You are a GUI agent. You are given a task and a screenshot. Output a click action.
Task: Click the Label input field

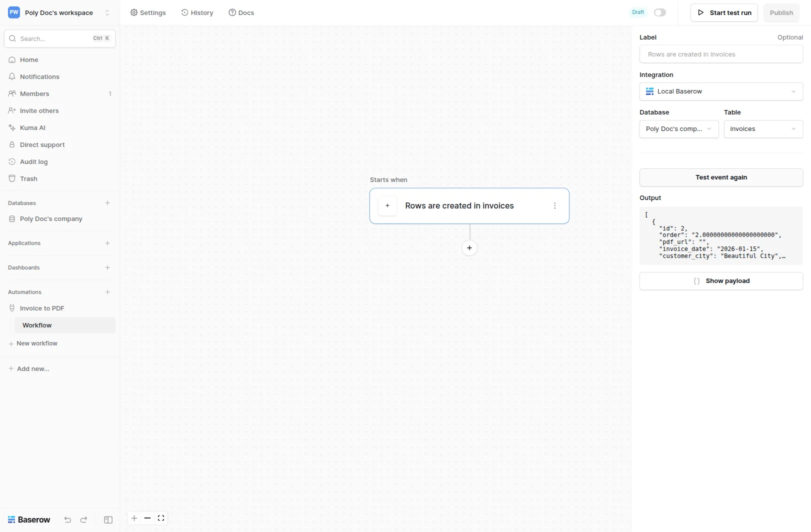pyautogui.click(x=721, y=54)
